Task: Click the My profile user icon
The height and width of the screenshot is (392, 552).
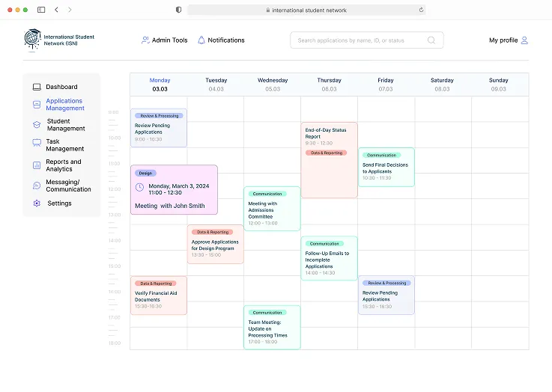Action: pos(524,40)
